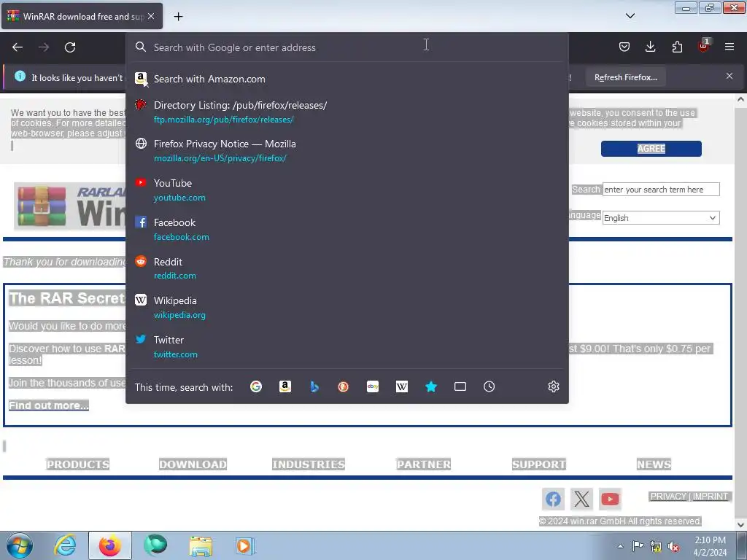Viewport: 747px width, 560px height.
Task: Open the Extensions puzzle icon
Action: click(x=677, y=47)
